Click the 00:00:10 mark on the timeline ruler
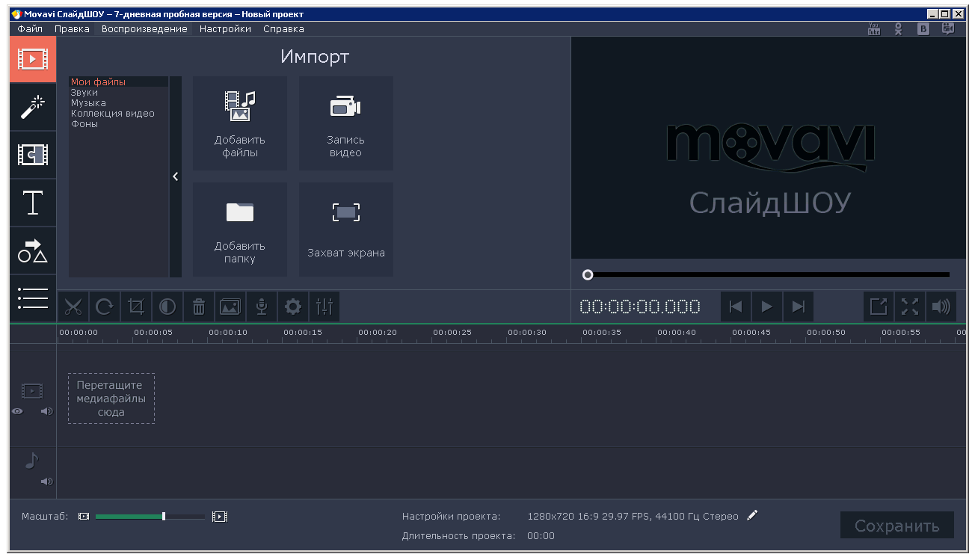Image resolution: width=975 pixels, height=560 pixels. tap(228, 333)
